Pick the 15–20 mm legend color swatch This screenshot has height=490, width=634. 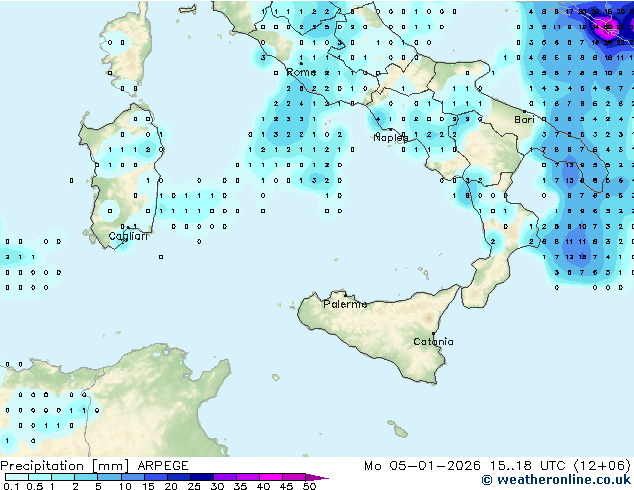click(x=155, y=477)
